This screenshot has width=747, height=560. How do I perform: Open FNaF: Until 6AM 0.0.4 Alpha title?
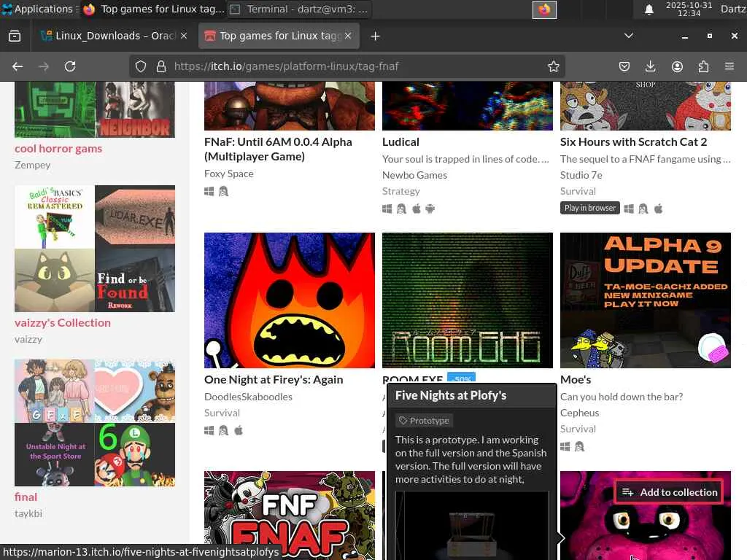(x=278, y=149)
